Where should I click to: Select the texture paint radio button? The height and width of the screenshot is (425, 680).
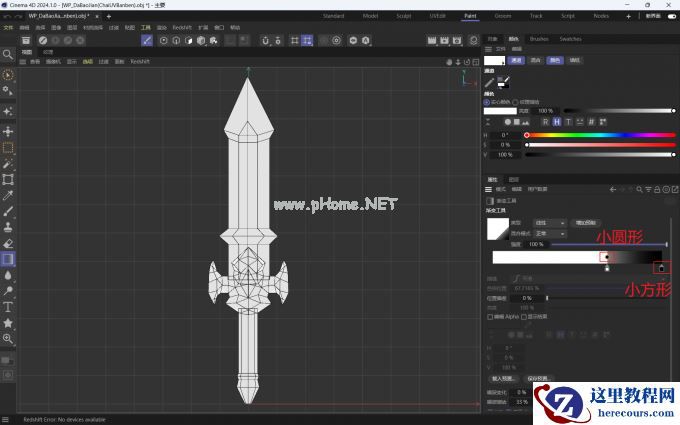pyautogui.click(x=515, y=102)
